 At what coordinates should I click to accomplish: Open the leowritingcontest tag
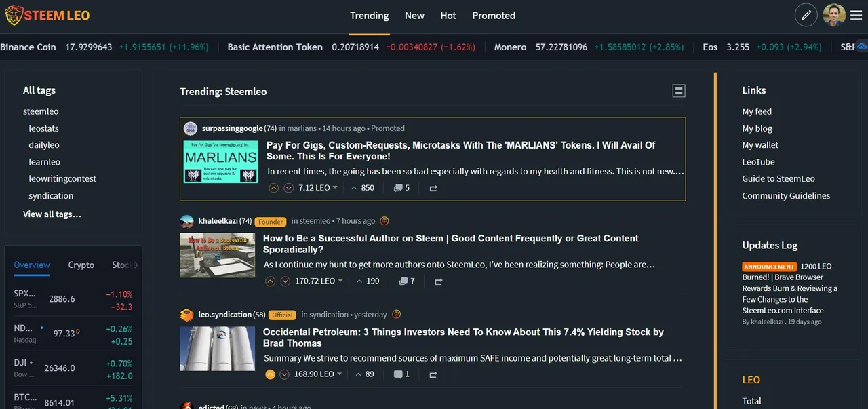pos(62,179)
